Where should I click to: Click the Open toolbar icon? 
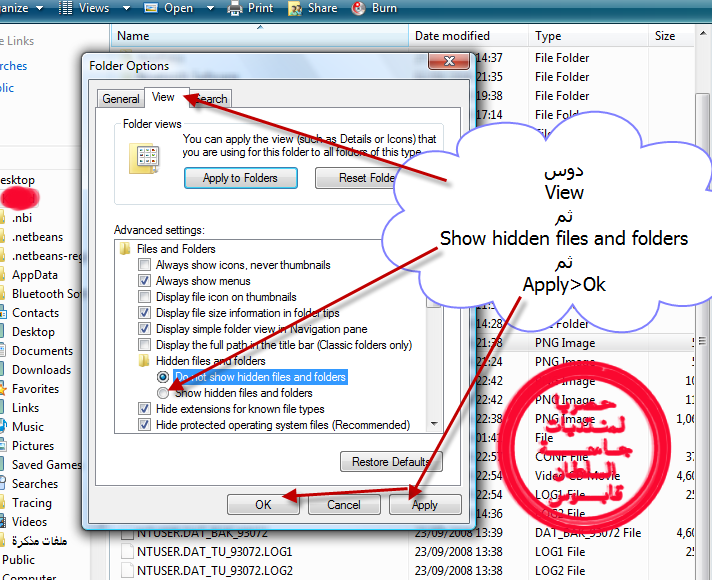tap(151, 8)
